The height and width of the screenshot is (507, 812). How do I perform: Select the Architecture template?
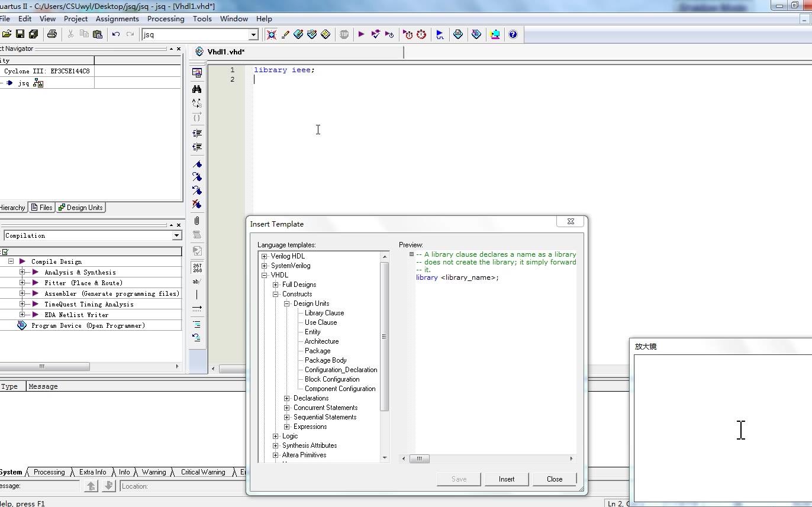coord(322,341)
